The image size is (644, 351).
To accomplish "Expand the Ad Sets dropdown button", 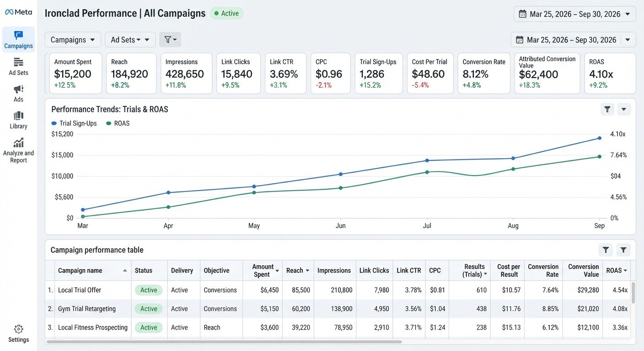I will click(x=130, y=40).
